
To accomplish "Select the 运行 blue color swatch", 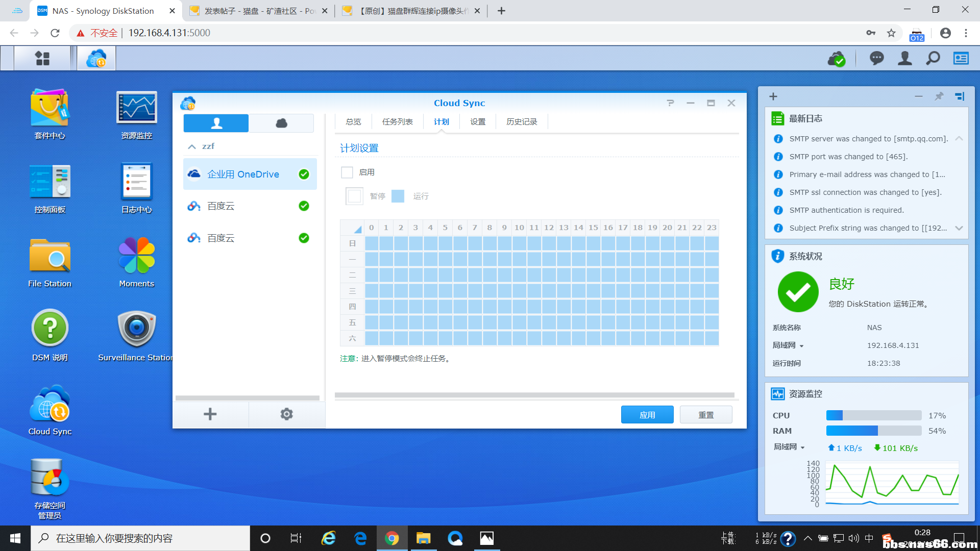I will [398, 196].
